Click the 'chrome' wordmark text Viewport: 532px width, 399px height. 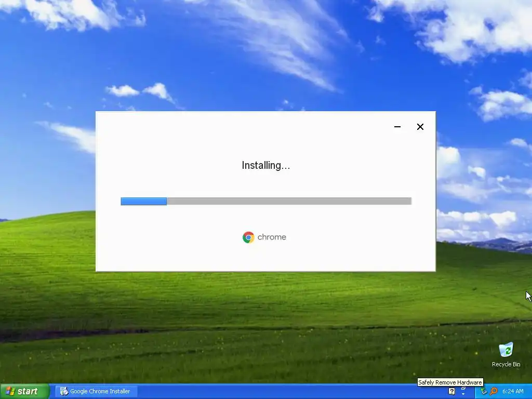click(x=272, y=237)
